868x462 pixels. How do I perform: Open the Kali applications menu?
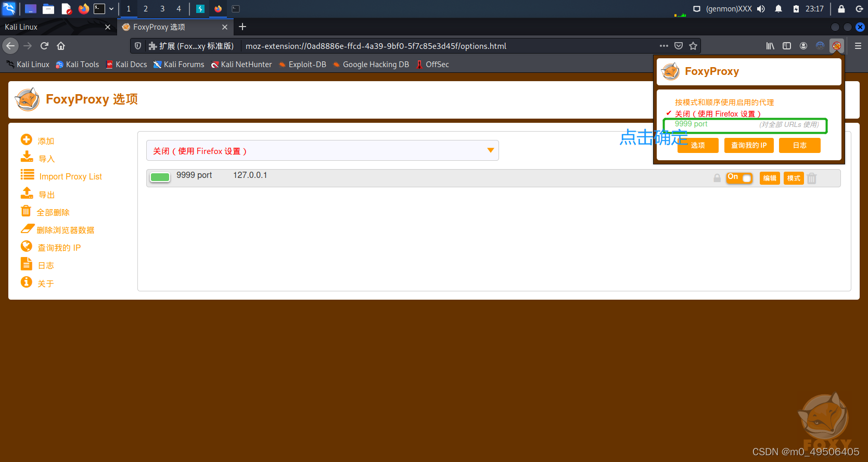click(9, 8)
